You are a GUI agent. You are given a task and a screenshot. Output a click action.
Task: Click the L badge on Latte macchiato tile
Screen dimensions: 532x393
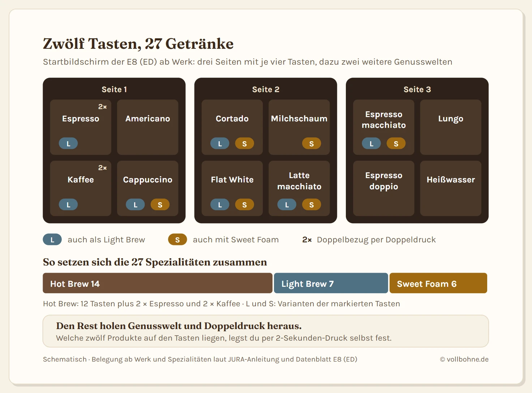tap(287, 204)
